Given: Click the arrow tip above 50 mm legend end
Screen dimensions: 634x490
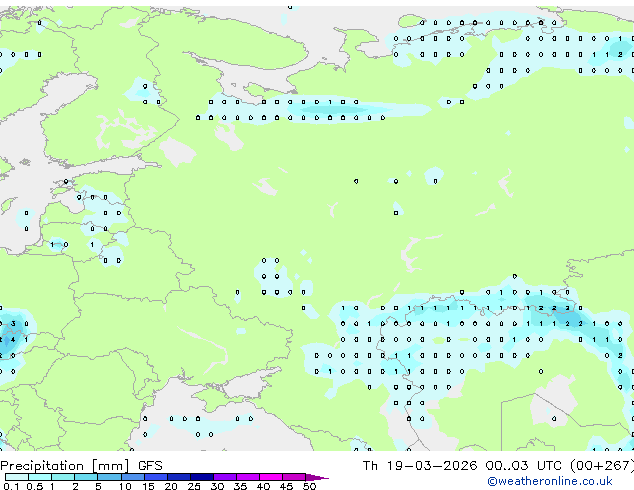Looking at the screenshot, I should tap(317, 477).
